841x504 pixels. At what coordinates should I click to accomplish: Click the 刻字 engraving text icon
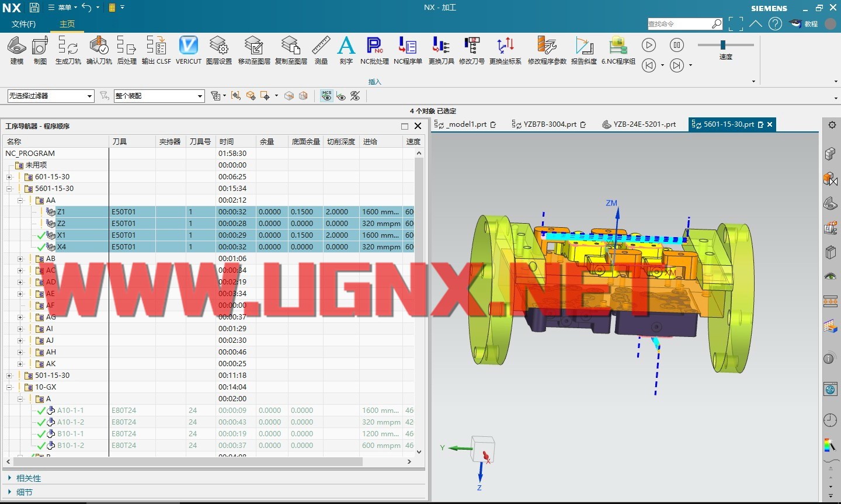[346, 50]
